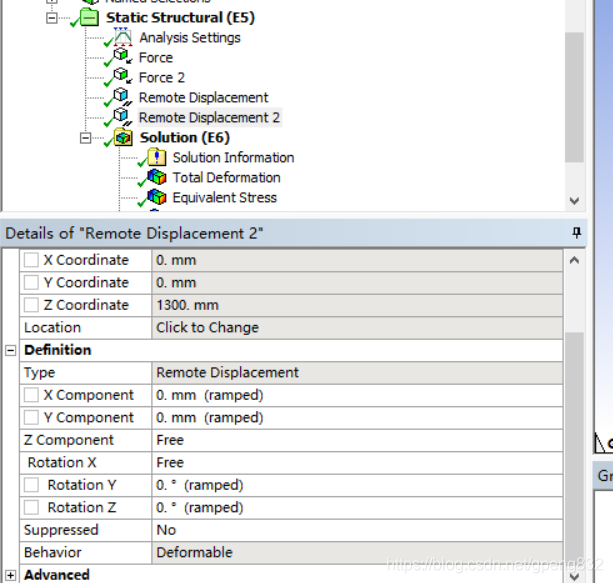Click the Y Coordinate value 0. mm

(x=357, y=283)
